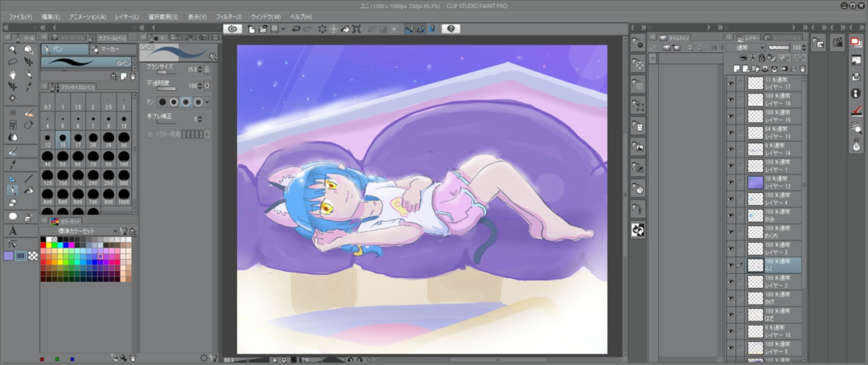868x365 pixels.
Task: Hide レイヤー 17 using its eye icon
Action: (731, 83)
